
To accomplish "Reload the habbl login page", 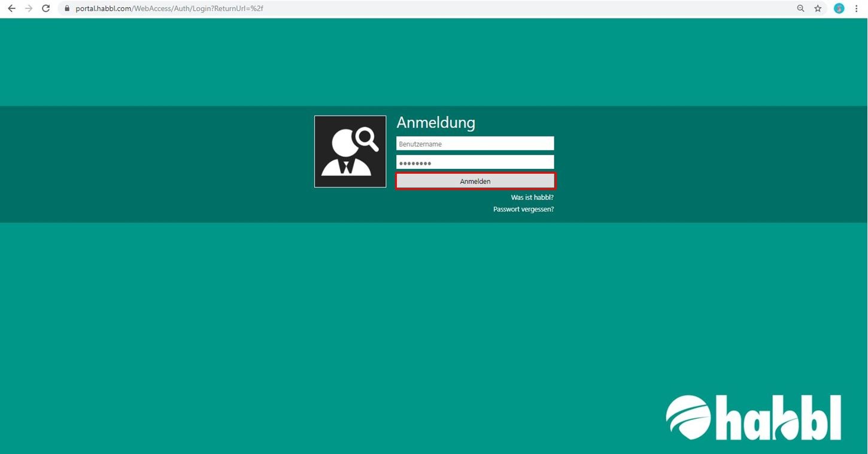I will click(45, 8).
